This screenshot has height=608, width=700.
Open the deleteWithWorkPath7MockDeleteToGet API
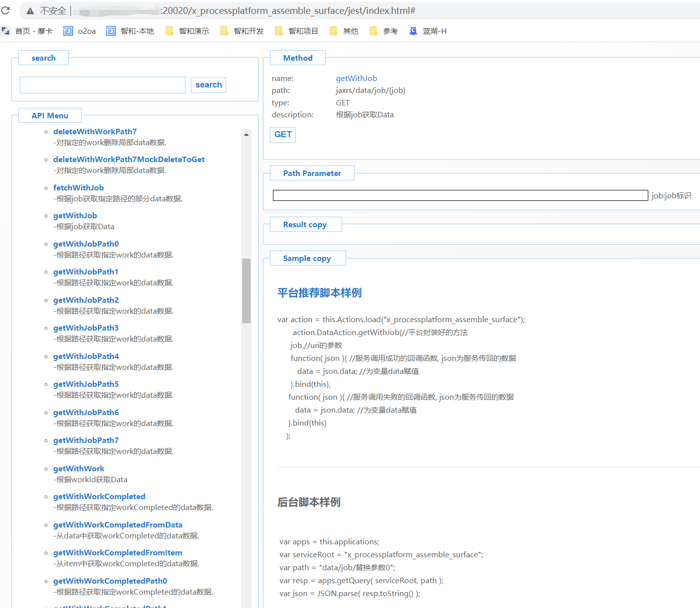click(129, 160)
